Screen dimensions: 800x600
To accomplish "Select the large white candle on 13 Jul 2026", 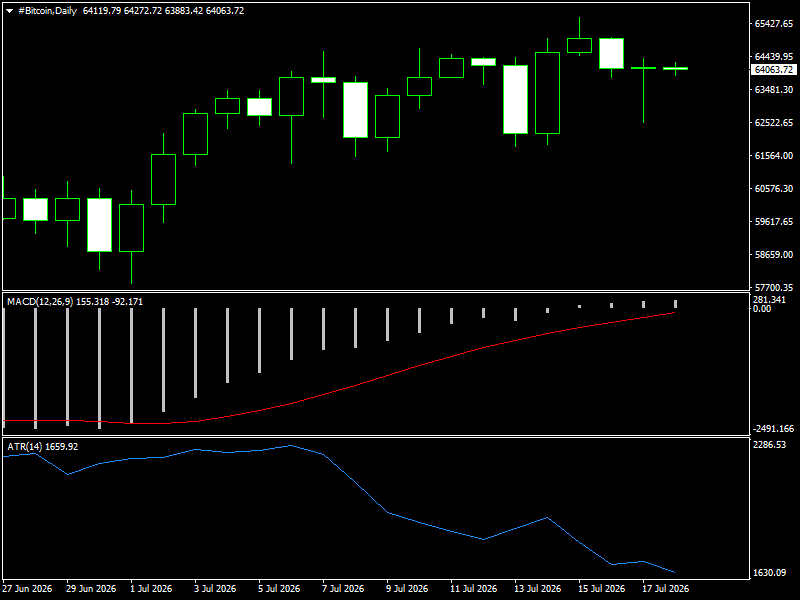I will pos(515,99).
